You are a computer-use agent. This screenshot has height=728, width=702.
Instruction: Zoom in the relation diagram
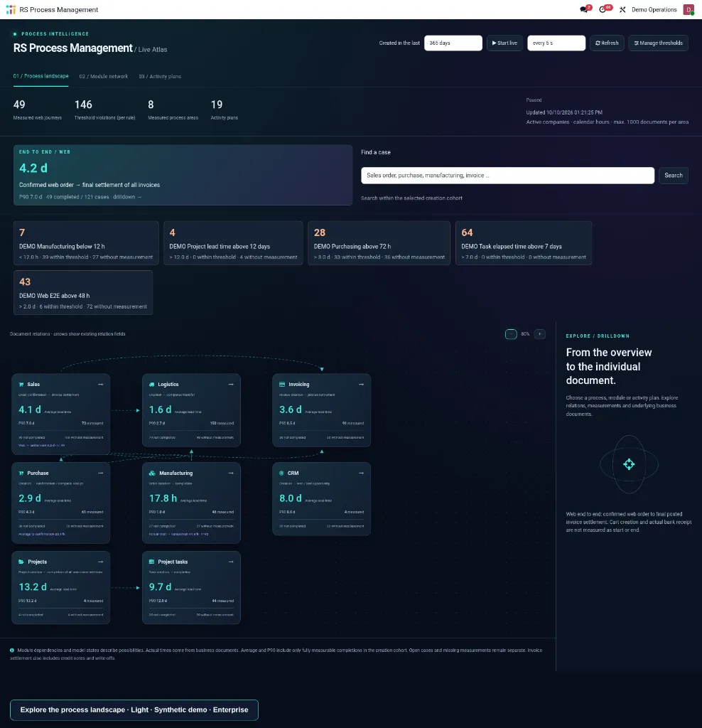click(539, 334)
